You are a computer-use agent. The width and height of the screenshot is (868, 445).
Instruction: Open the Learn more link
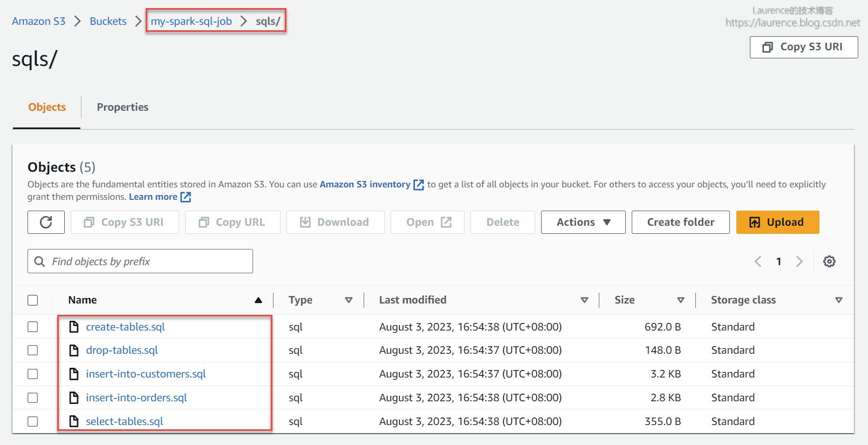click(x=153, y=197)
